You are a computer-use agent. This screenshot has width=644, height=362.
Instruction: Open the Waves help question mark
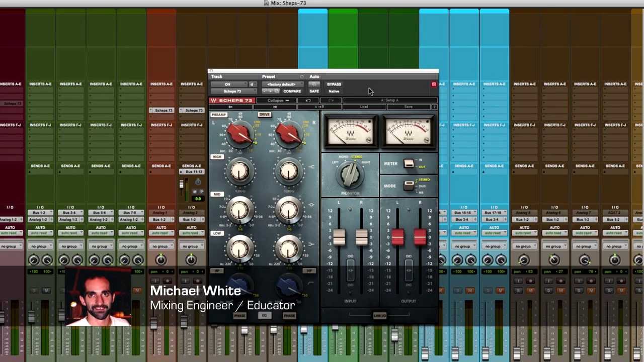tap(434, 107)
